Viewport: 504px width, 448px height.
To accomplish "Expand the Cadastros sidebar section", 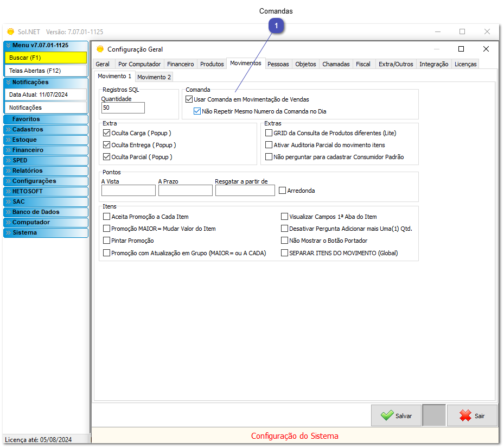I will coord(46,129).
